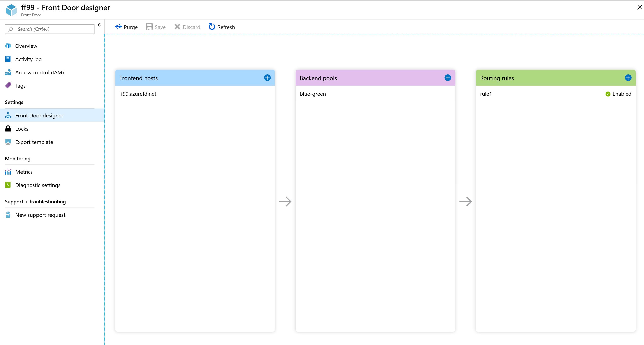Open Export template page
This screenshot has height=345, width=644.
(34, 142)
